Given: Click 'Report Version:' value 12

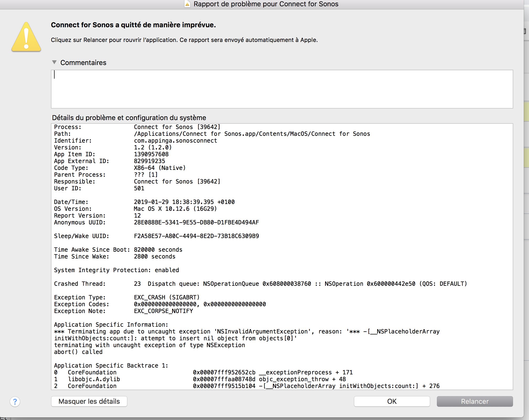Looking at the screenshot, I should 137,216.
